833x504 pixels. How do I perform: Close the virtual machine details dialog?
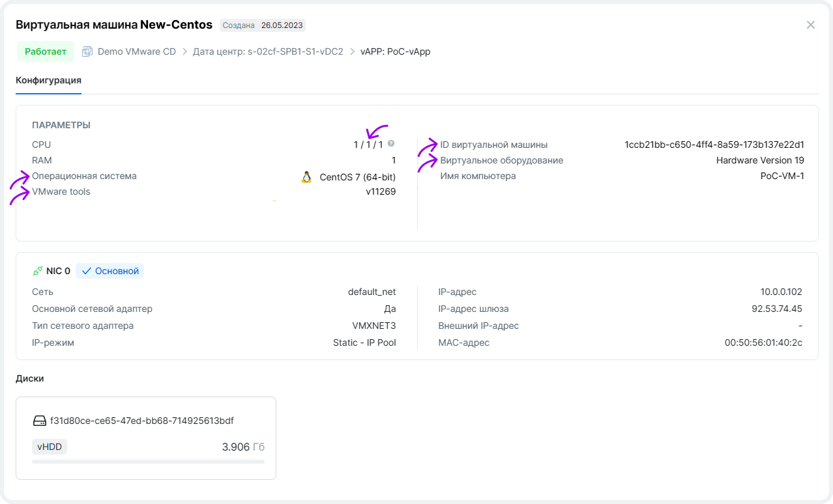(x=810, y=25)
